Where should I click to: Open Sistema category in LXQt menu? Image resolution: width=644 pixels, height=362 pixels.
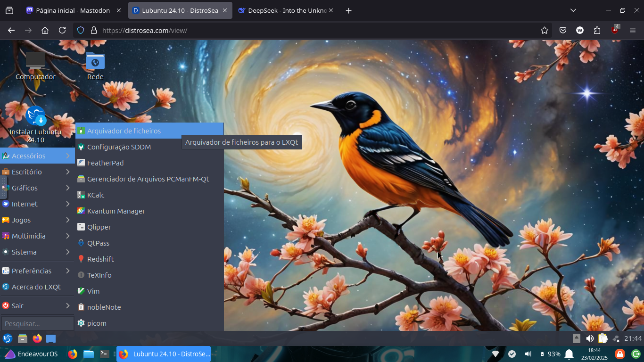(x=37, y=252)
